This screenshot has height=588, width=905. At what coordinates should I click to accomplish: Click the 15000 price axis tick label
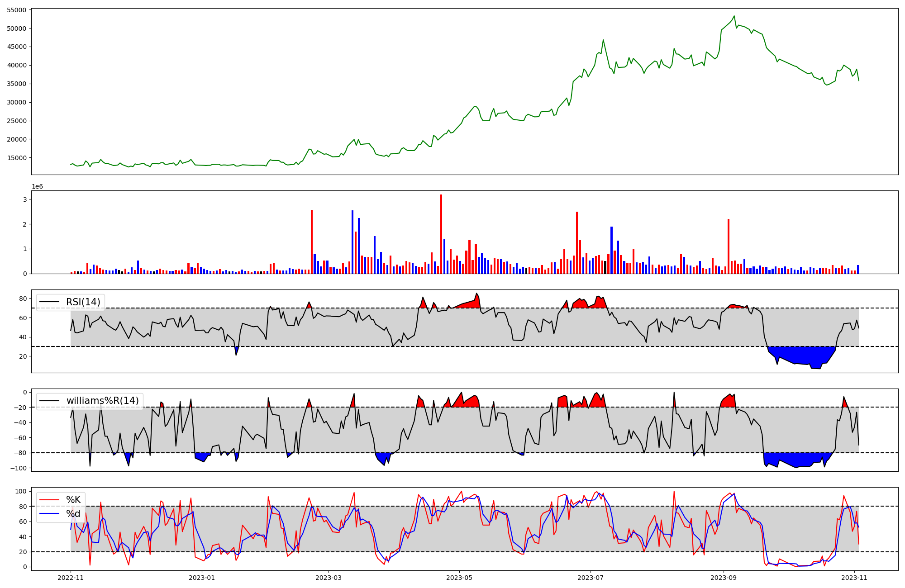click(16, 158)
